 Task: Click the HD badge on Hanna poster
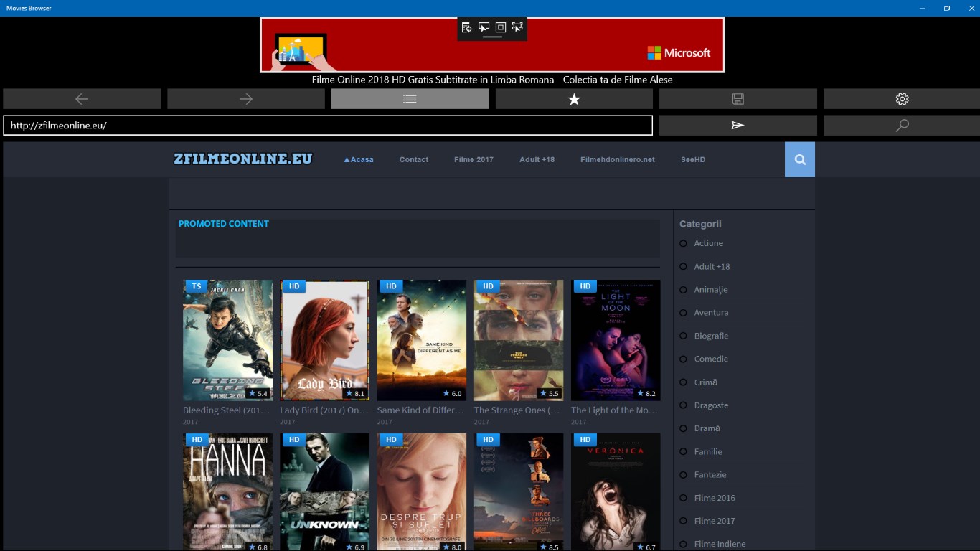tap(197, 439)
